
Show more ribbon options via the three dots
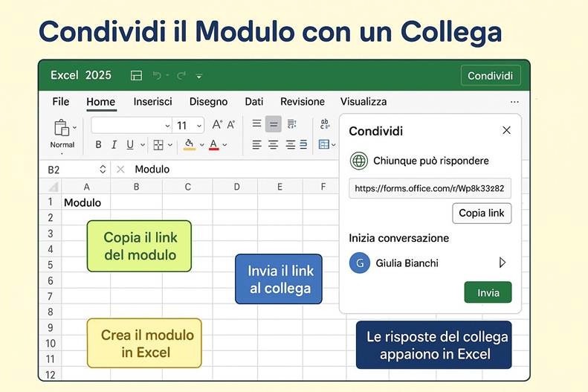(514, 102)
